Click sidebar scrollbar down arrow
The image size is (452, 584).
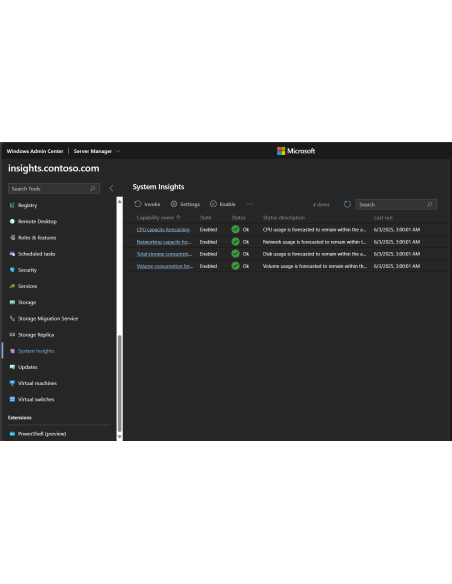120,437
